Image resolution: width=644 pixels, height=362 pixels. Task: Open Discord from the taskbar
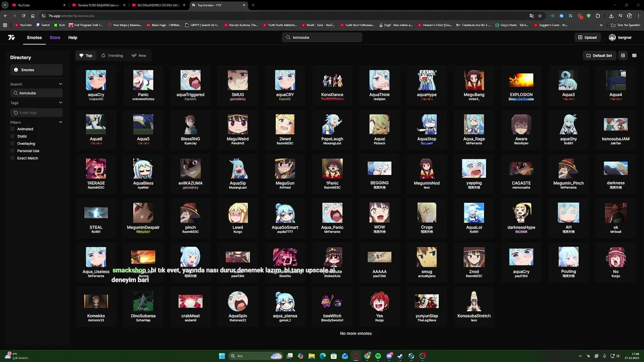[x=389, y=356]
